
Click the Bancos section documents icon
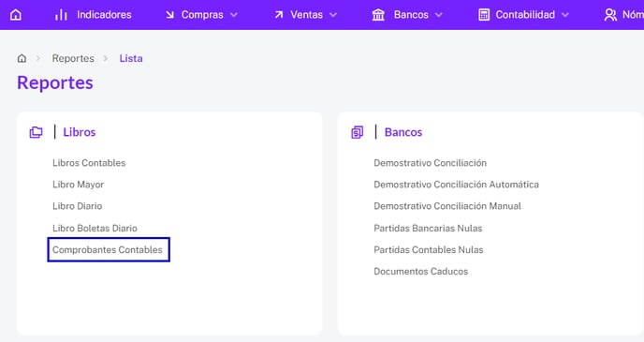coord(358,132)
